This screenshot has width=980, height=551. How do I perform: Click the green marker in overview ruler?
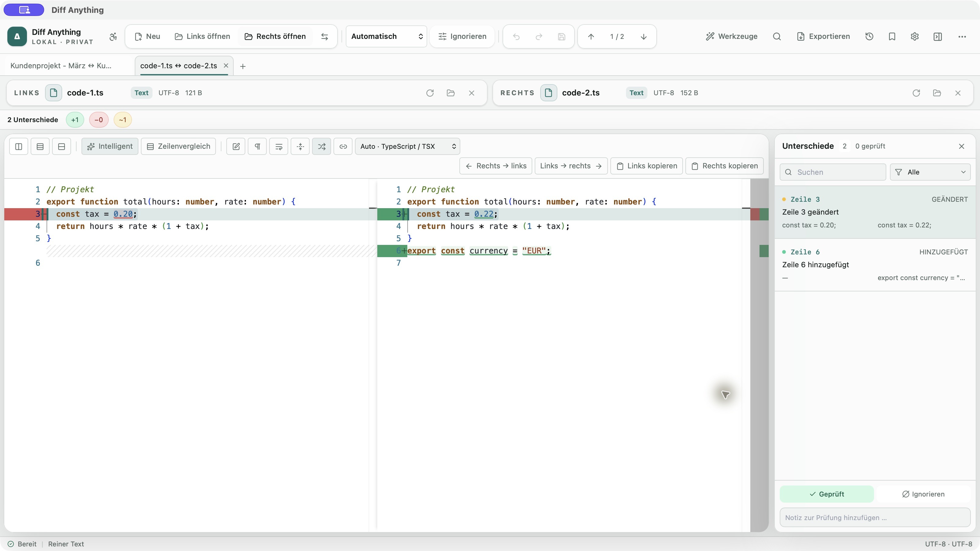click(x=764, y=251)
